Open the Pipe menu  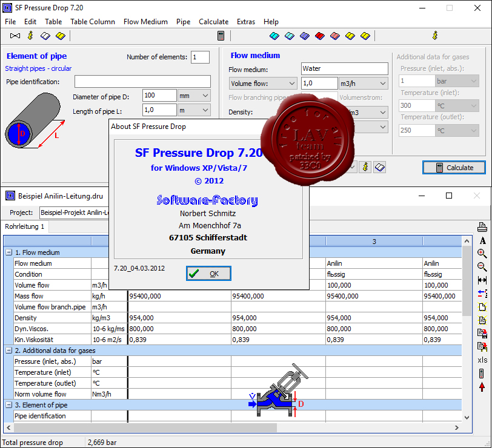pyautogui.click(x=183, y=22)
